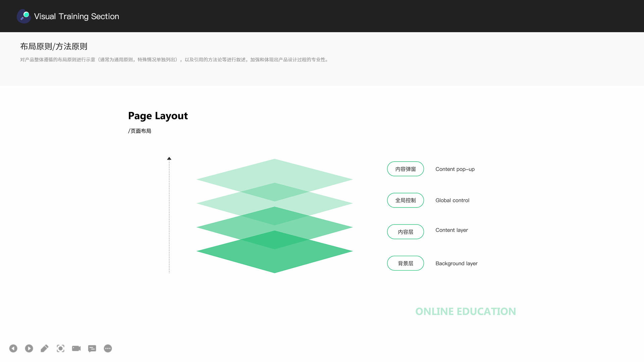
Task: Click the back navigation arrow icon
Action: click(13, 349)
